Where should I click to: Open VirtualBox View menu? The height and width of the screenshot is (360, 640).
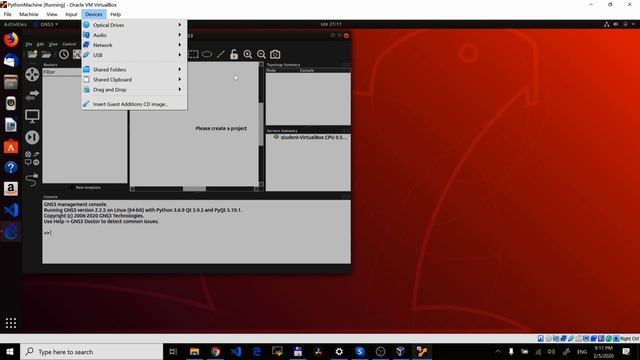point(51,14)
